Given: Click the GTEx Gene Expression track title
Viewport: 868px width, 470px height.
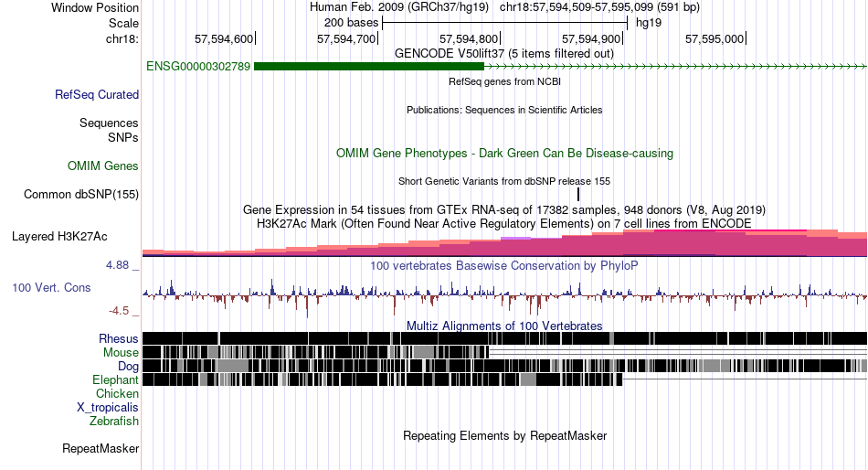Looking at the screenshot, I should pyautogui.click(x=504, y=210).
